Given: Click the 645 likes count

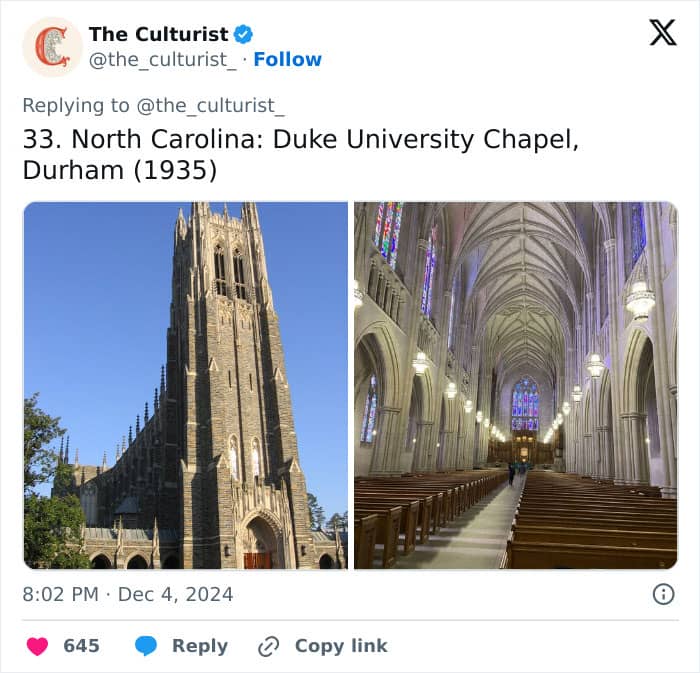Looking at the screenshot, I should pos(81,646).
